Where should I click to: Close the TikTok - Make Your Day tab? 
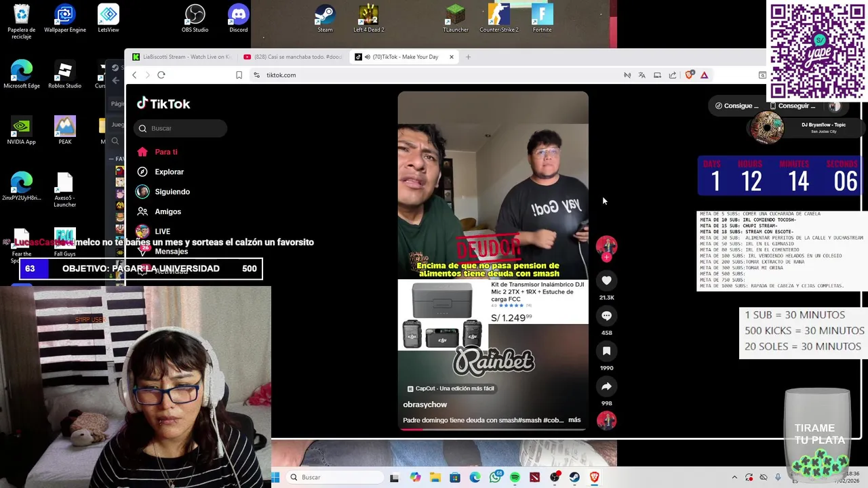tap(451, 57)
